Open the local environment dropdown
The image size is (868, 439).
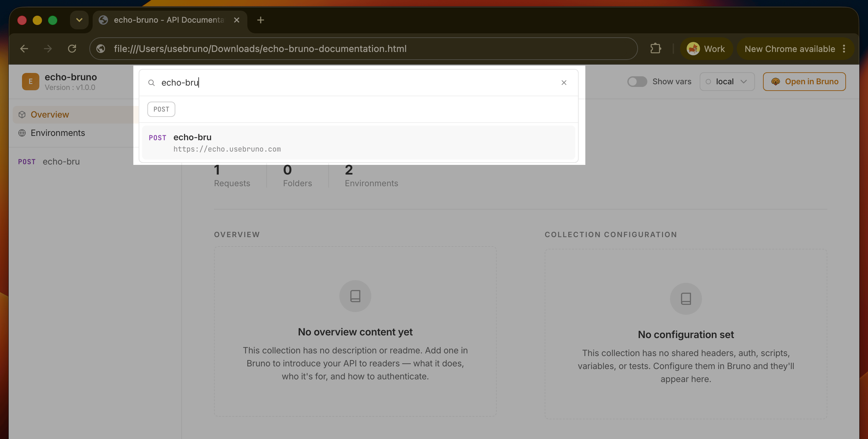tap(727, 82)
